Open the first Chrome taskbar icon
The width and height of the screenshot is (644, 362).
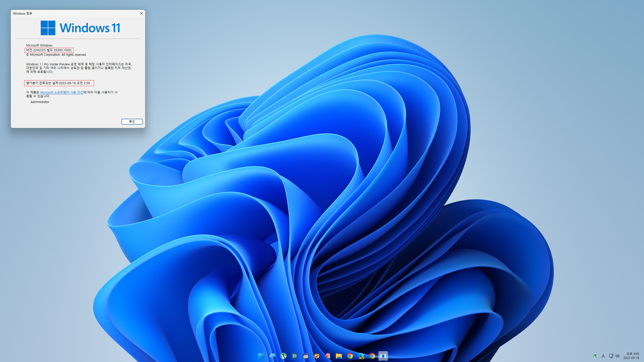tap(350, 356)
